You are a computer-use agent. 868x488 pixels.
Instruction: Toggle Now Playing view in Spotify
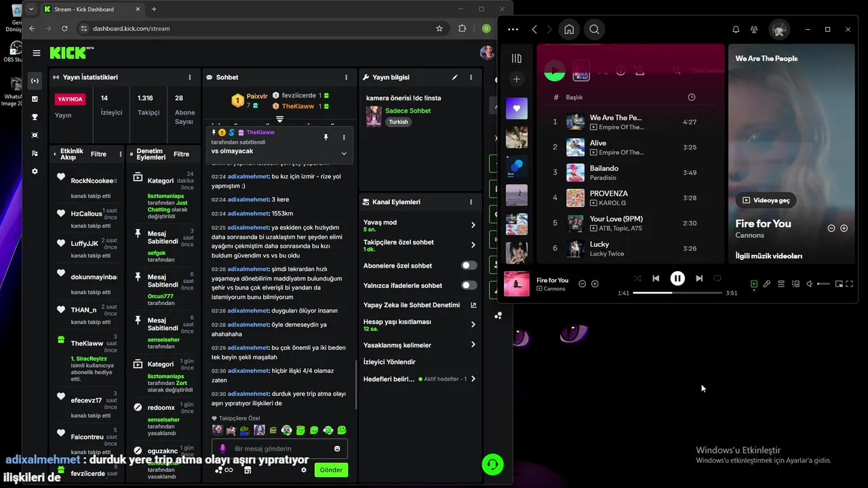[x=753, y=284]
